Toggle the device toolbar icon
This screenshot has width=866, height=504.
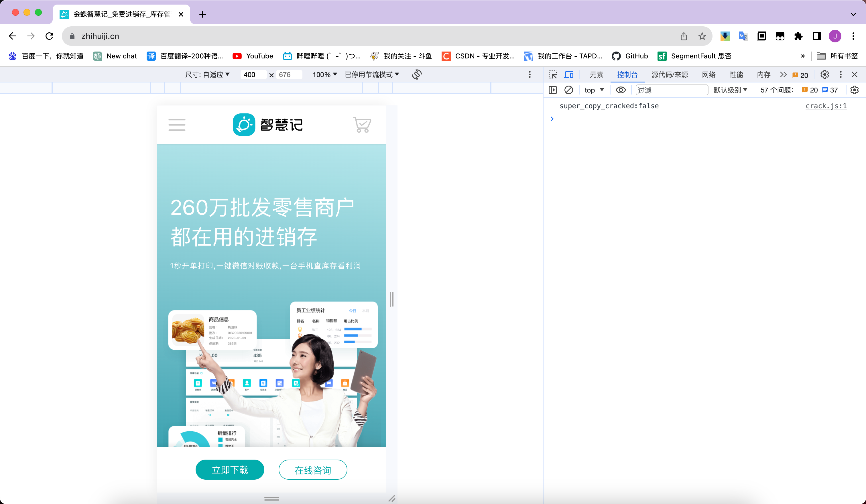569,74
